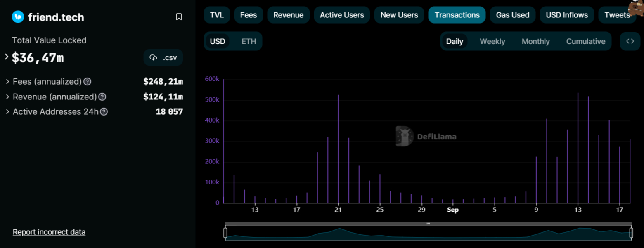Toggle the Fees chart metric
Viewport: 644px width, 248px height.
249,15
